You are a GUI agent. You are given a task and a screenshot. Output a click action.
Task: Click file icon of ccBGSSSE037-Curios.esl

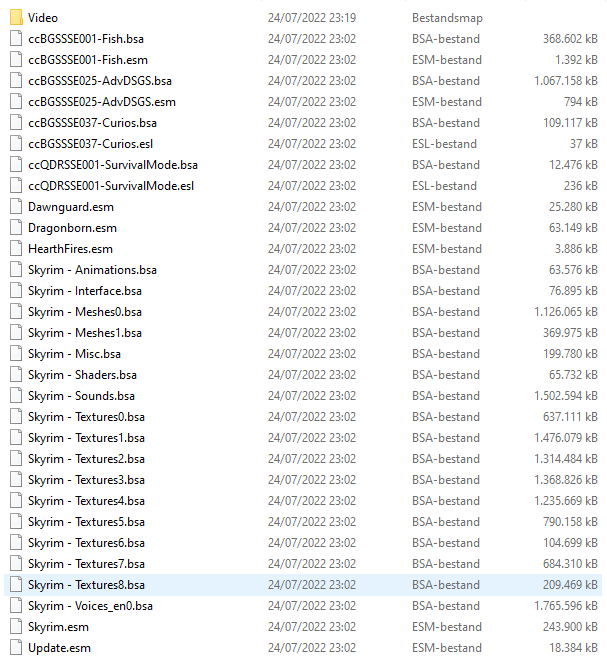pyautogui.click(x=16, y=144)
